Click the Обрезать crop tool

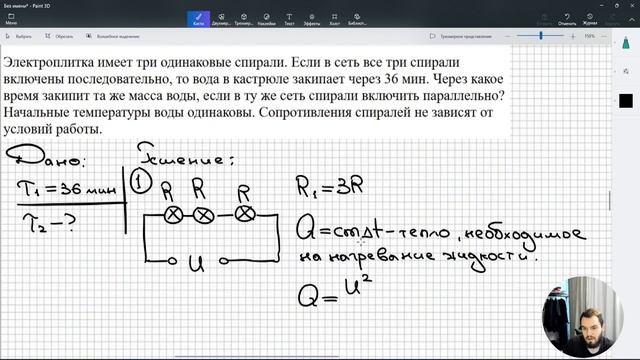tap(59, 36)
